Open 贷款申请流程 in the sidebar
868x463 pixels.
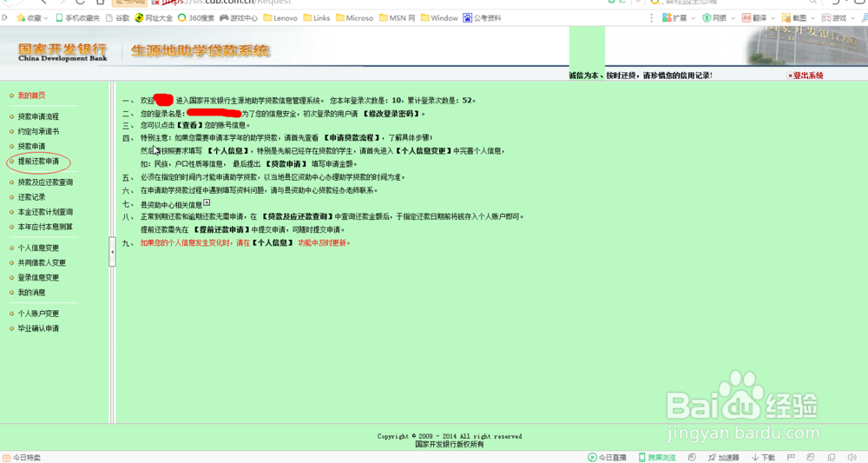click(x=38, y=117)
